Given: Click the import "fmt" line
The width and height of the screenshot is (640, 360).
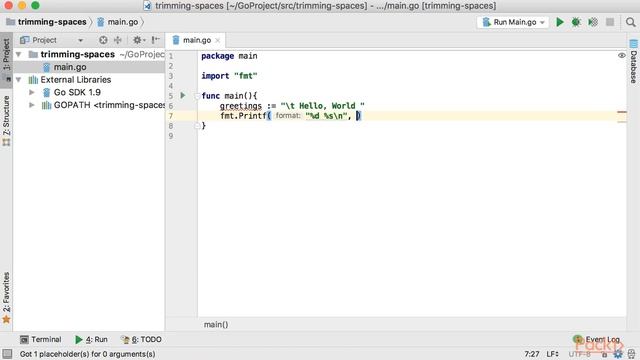Looking at the screenshot, I should (x=229, y=76).
